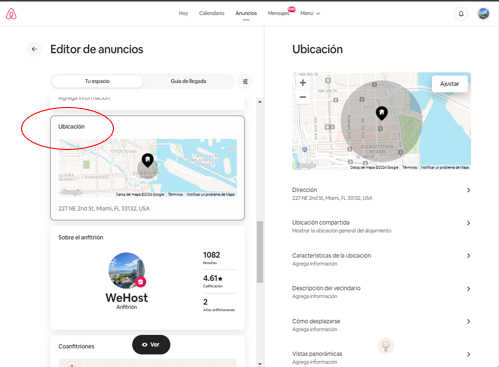Open listing editor settings icon
This screenshot has width=499, height=367.
pyautogui.click(x=245, y=82)
